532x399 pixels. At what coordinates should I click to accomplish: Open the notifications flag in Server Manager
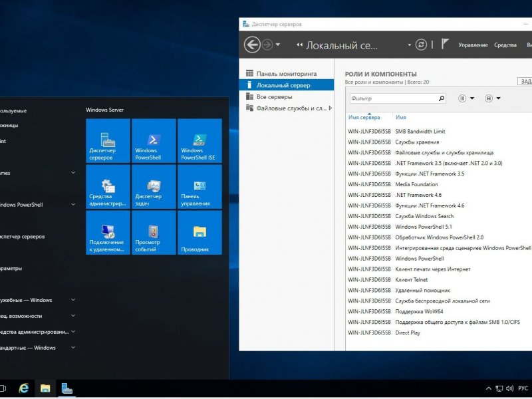coord(445,44)
